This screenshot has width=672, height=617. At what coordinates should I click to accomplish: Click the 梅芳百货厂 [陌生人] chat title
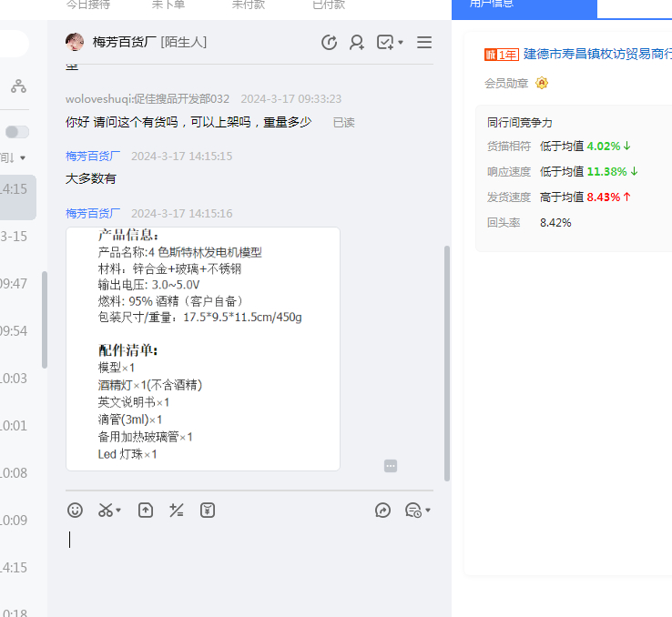coord(149,42)
